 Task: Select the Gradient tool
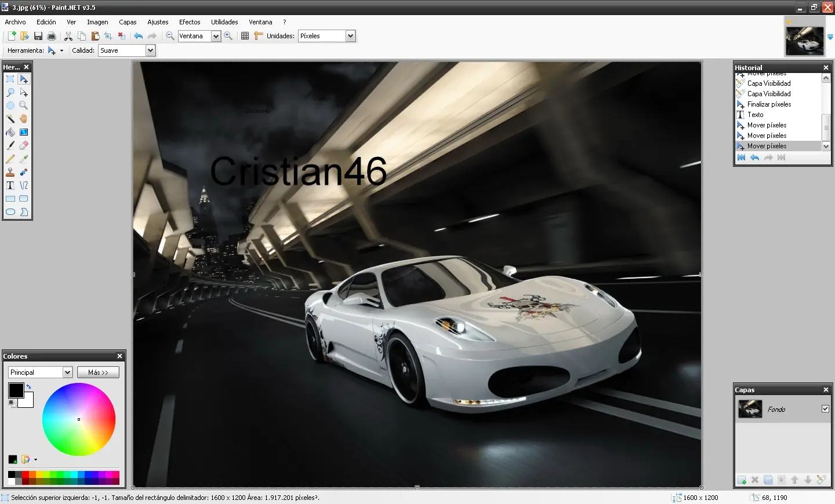24,132
